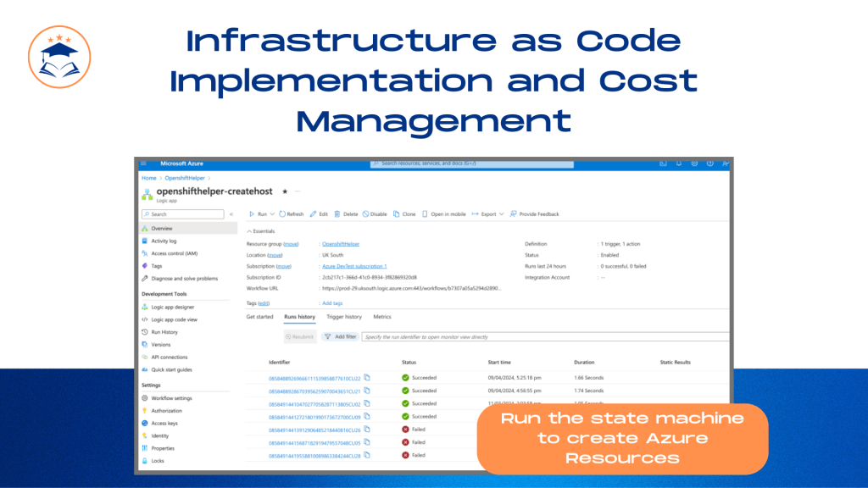Screen dimensions: 868x488
Task: Copy the run identifier ending CU28
Action: (x=367, y=455)
